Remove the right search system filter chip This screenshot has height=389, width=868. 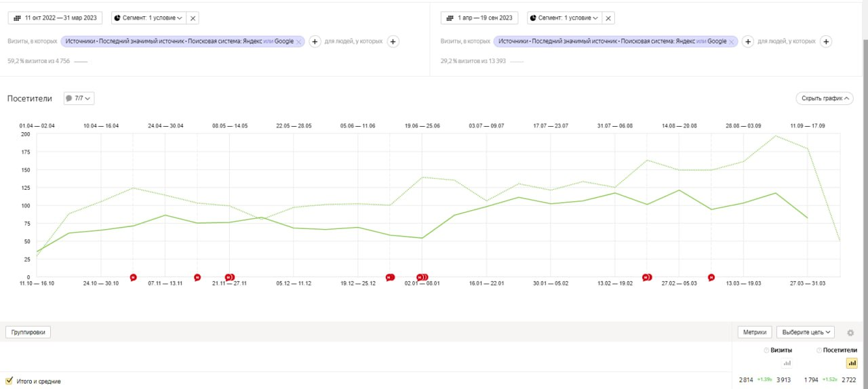[732, 41]
